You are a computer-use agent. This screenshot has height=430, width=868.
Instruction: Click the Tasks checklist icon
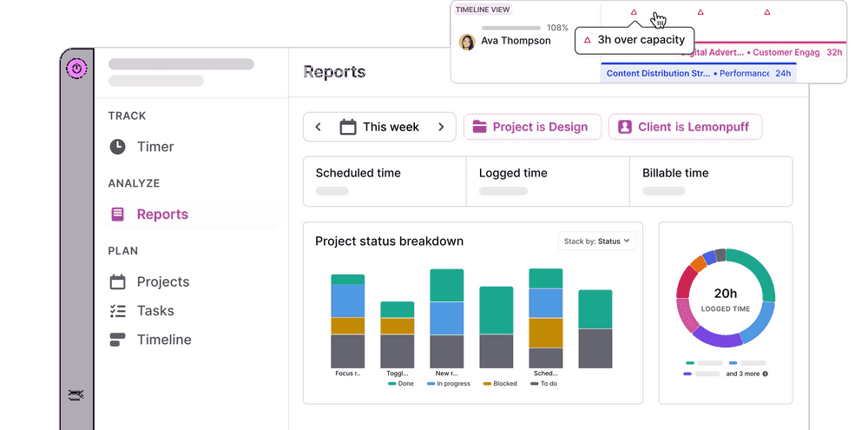tap(117, 311)
